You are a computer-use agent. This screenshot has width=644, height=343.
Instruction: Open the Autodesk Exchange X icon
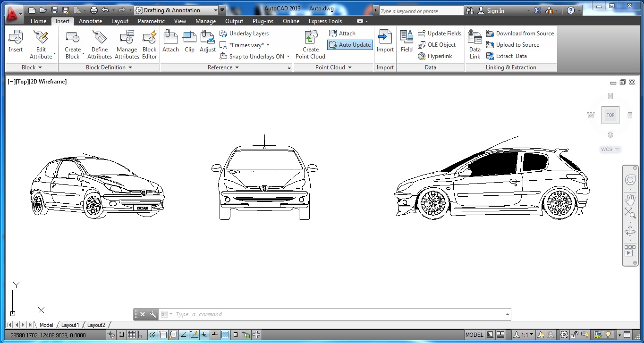tap(538, 10)
